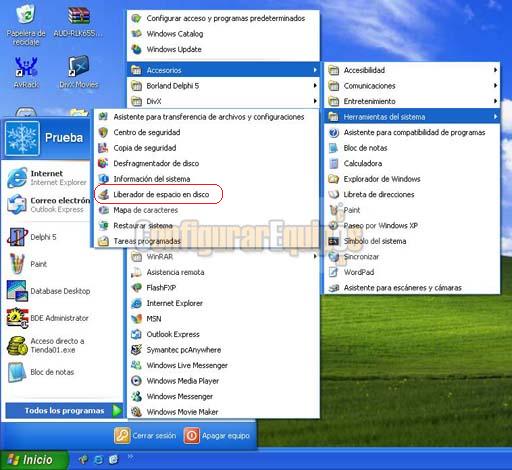Expand the WinRAR program group

[x=223, y=256]
